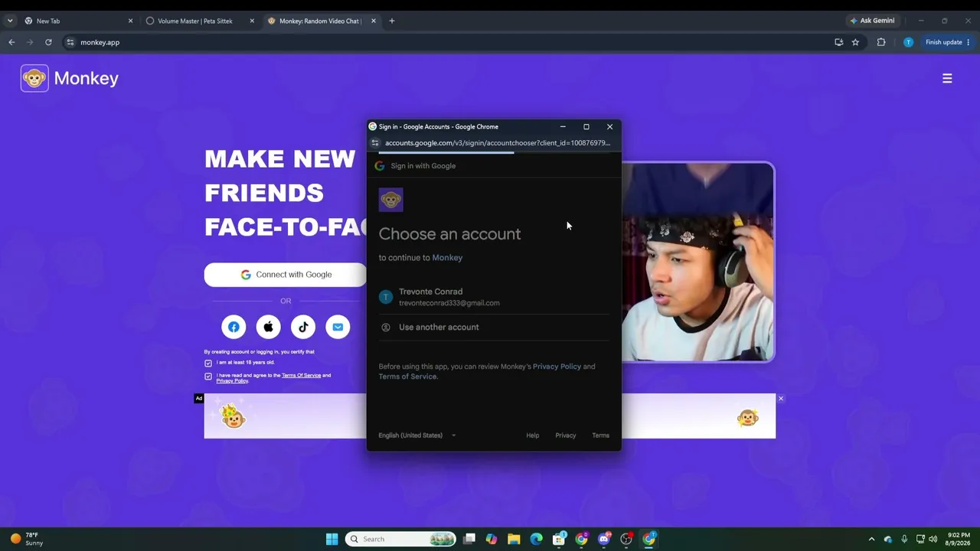Viewport: 980px width, 551px height.
Task: Close the Google sign-in popup window
Action: point(609,127)
